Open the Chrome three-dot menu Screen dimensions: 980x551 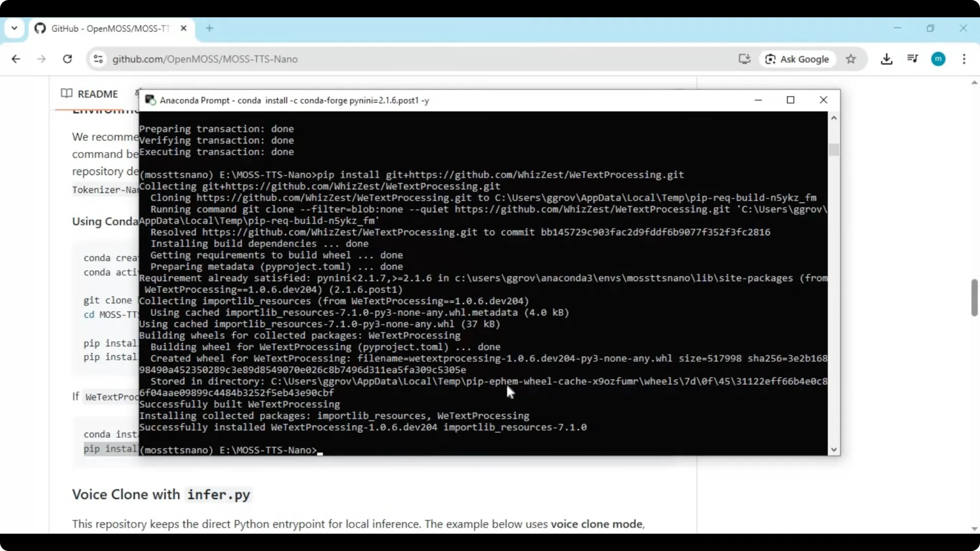(x=964, y=59)
